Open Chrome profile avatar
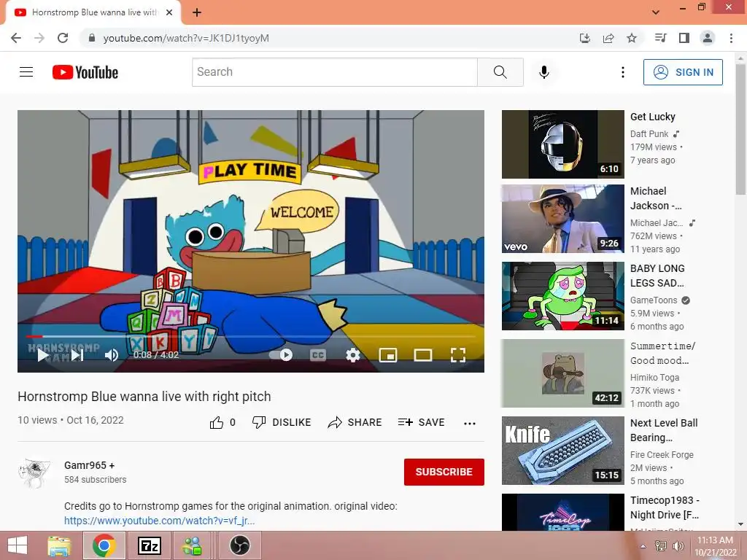Viewport: 747px width, 560px height. coord(708,38)
